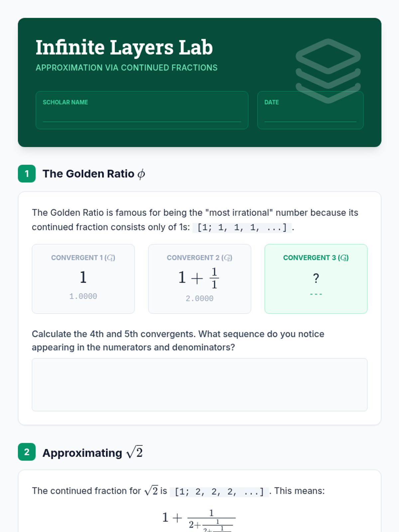Click the Infinite Layers Lab title
Image resolution: width=399 pixels, height=532 pixels.
point(124,47)
